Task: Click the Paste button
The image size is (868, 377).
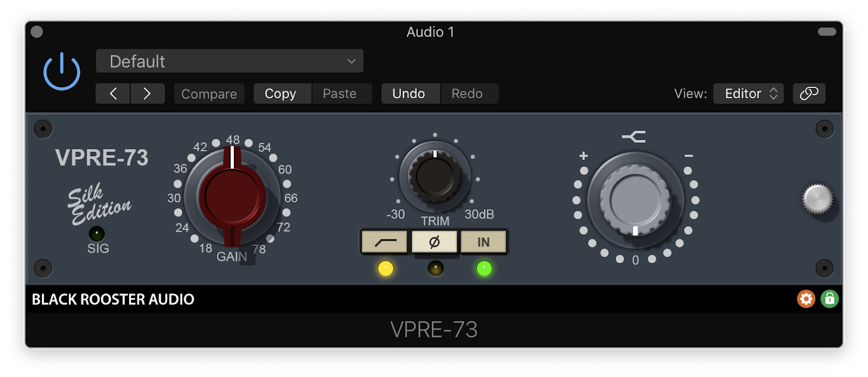Action: 340,93
